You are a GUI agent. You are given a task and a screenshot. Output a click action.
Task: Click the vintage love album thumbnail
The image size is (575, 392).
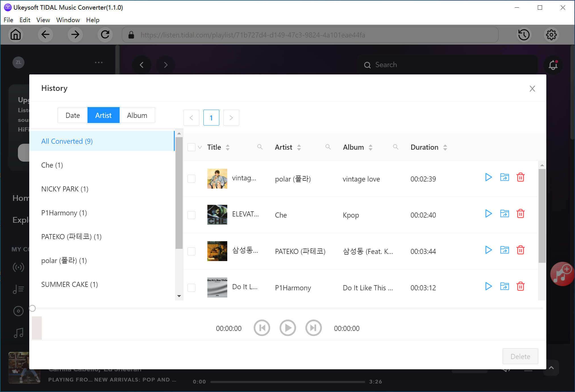click(217, 179)
